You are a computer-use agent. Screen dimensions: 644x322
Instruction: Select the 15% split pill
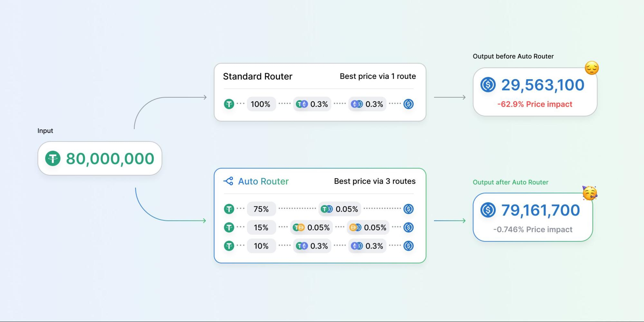click(x=261, y=227)
